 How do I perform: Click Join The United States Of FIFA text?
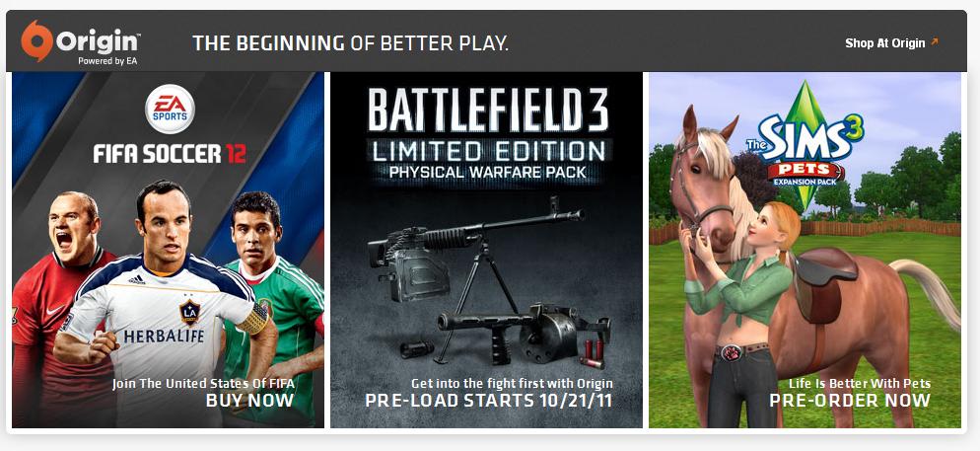(x=203, y=384)
